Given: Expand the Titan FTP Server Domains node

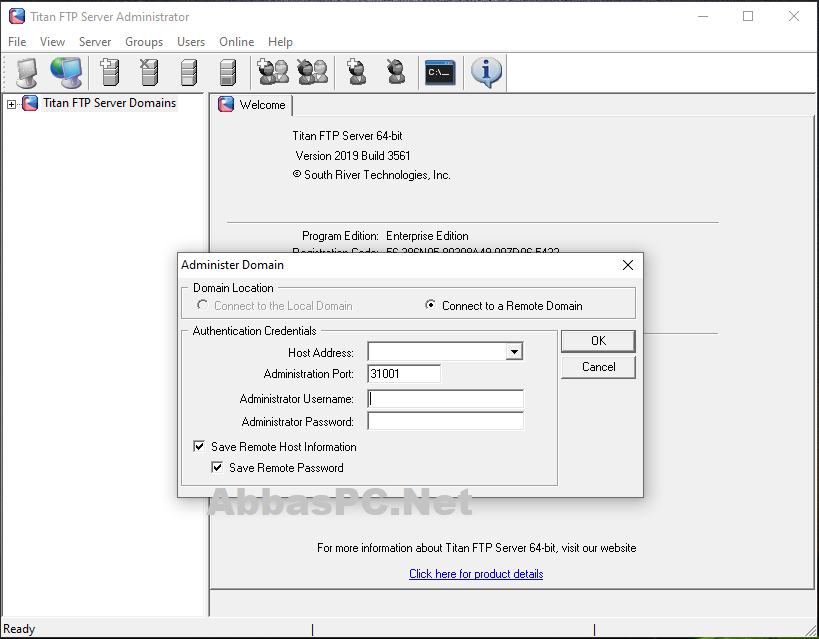Looking at the screenshot, I should click(11, 104).
